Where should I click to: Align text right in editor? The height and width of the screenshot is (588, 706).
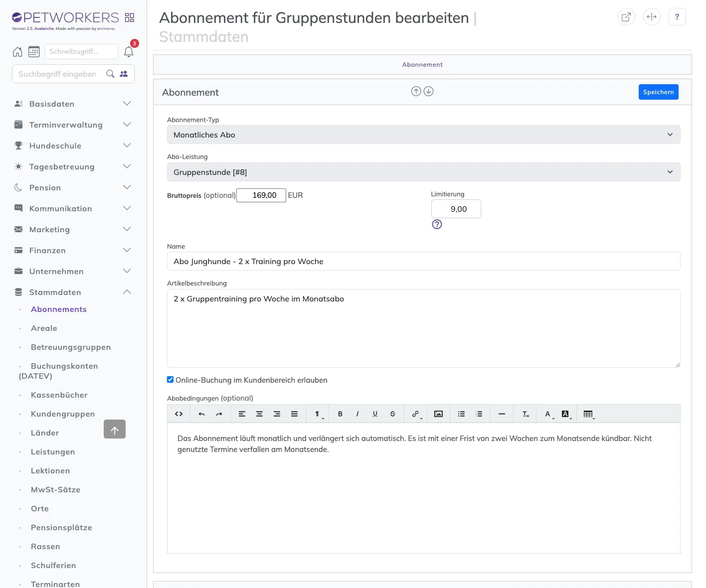(x=277, y=414)
